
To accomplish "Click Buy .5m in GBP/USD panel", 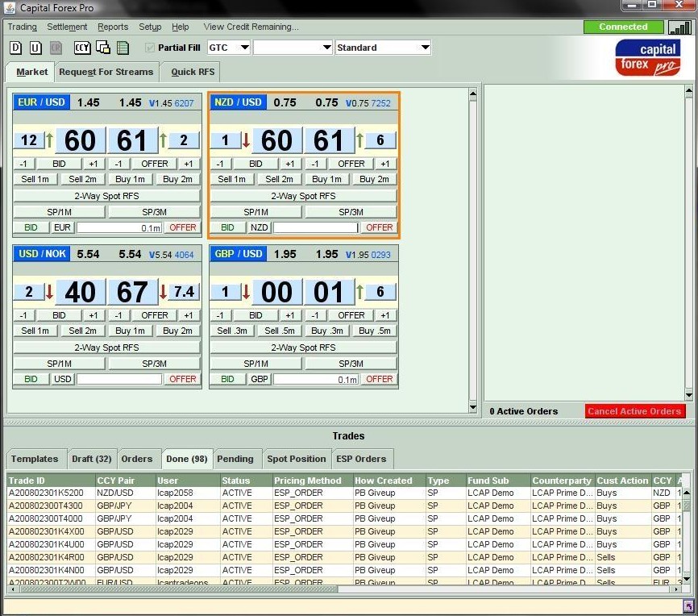I will [374, 331].
